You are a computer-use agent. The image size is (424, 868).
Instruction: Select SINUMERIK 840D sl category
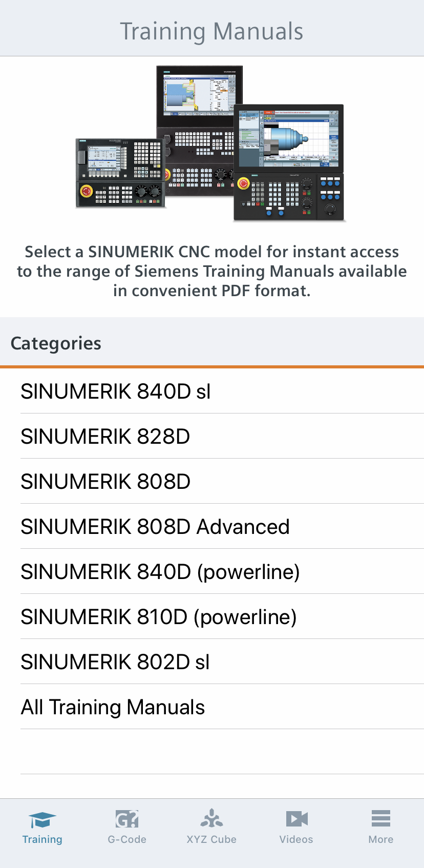(x=212, y=391)
